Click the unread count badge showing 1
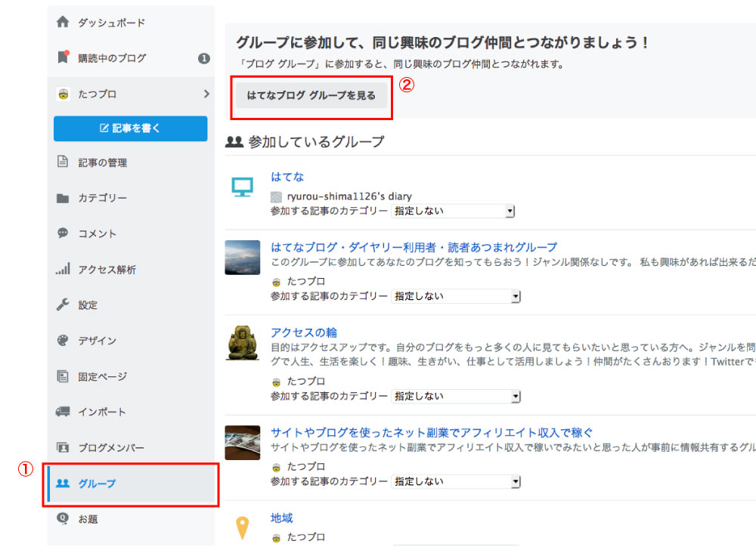Image resolution: width=756 pixels, height=550 pixels. coord(204,58)
